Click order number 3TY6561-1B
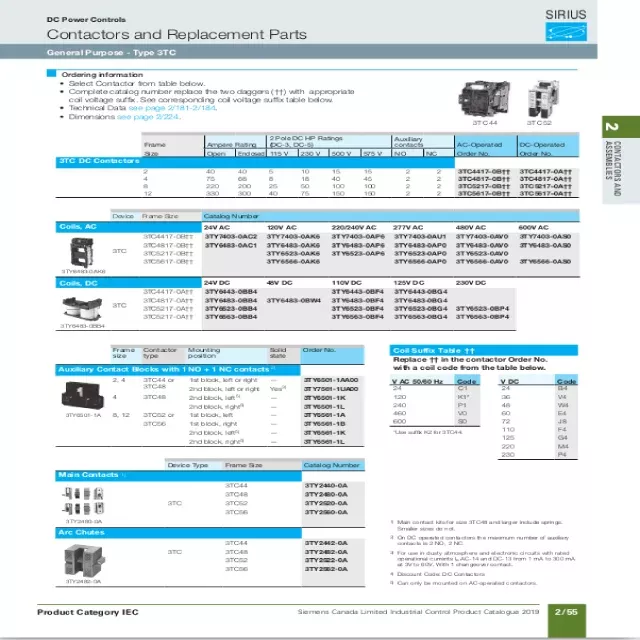The width and height of the screenshot is (640, 640). [x=324, y=424]
